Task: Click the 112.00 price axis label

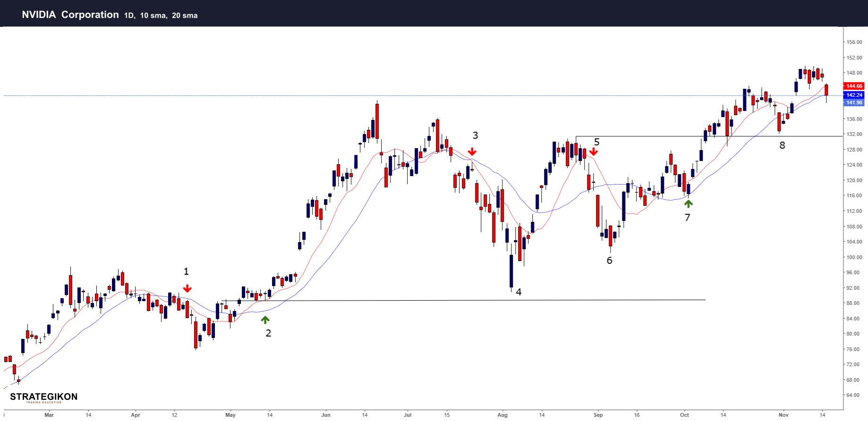Action: 854,211
